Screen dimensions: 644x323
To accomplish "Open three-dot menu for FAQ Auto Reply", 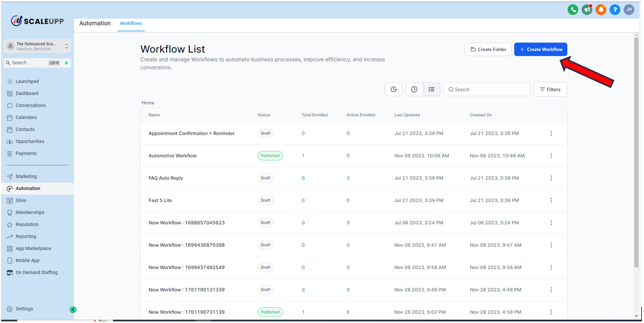I will (551, 178).
